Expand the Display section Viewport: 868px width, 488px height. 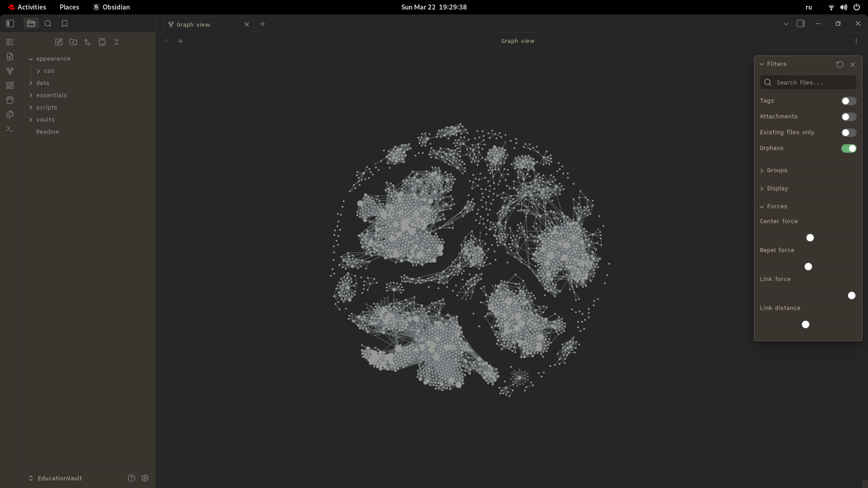click(x=777, y=188)
